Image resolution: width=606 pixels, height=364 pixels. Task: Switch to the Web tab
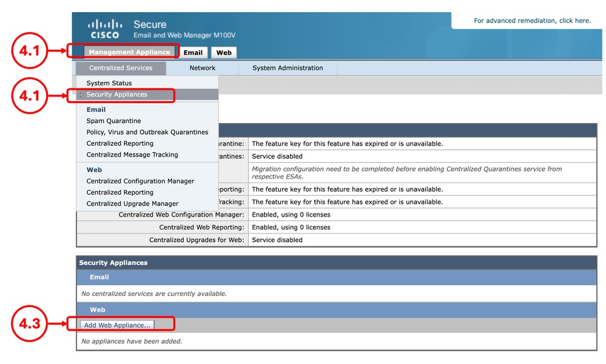(x=223, y=52)
